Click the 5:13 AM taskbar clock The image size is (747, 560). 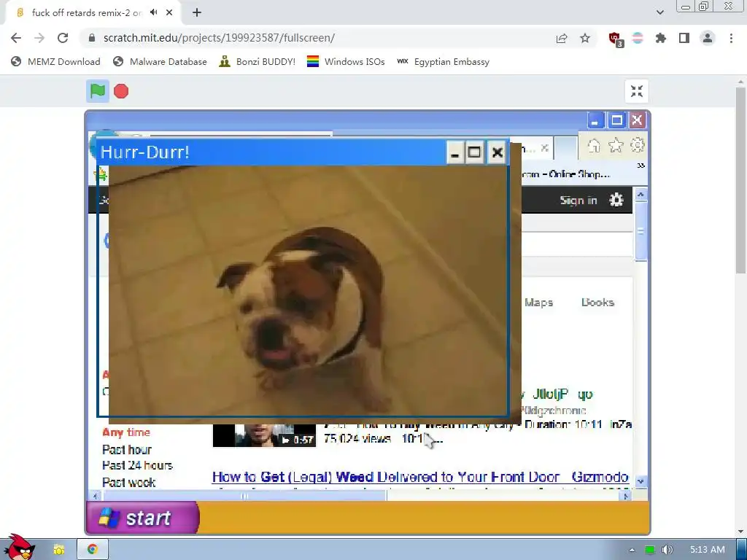tap(708, 550)
